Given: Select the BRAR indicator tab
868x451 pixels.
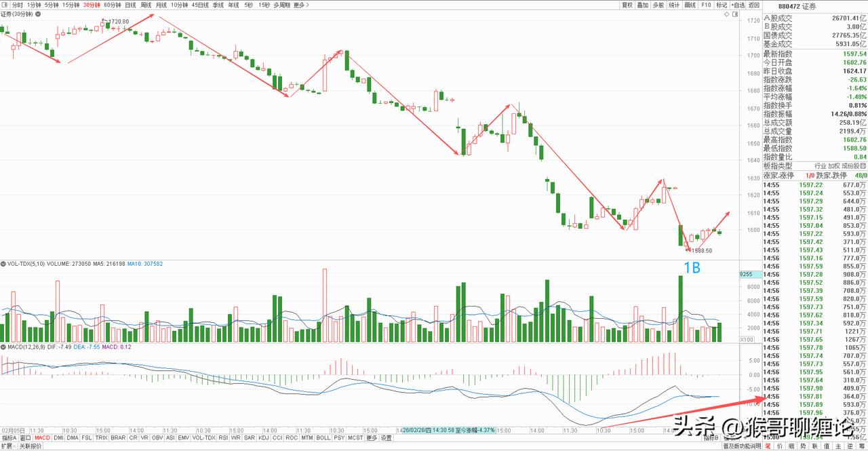Looking at the screenshot, I should [118, 437].
